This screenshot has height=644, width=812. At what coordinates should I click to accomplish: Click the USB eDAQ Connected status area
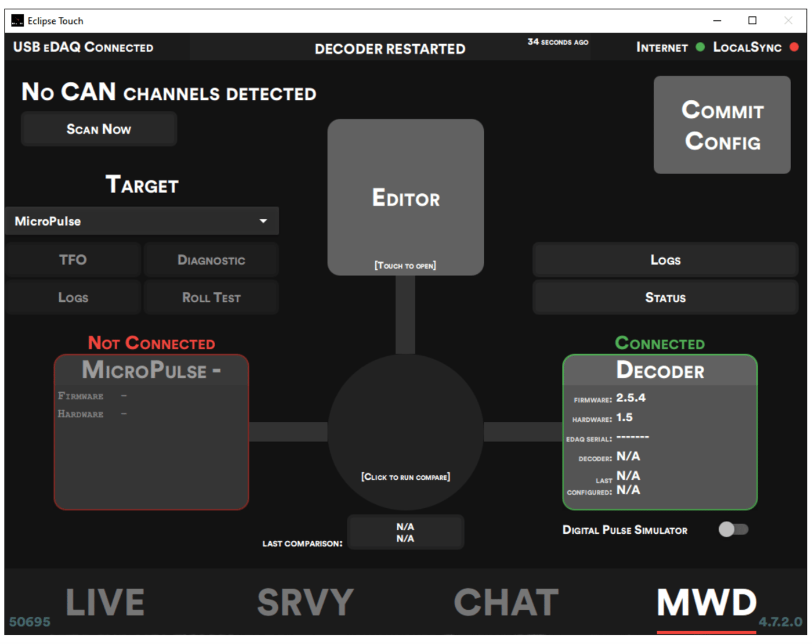click(x=83, y=48)
